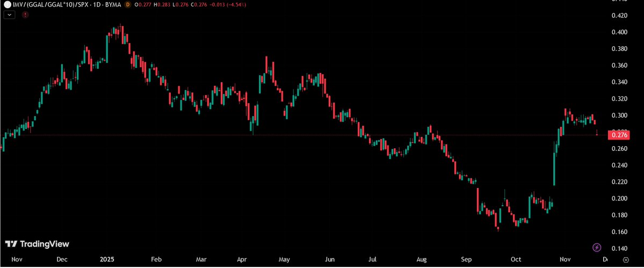The image size is (644, 268).
Task: Click the Mar label on time axis
Action: (201, 260)
